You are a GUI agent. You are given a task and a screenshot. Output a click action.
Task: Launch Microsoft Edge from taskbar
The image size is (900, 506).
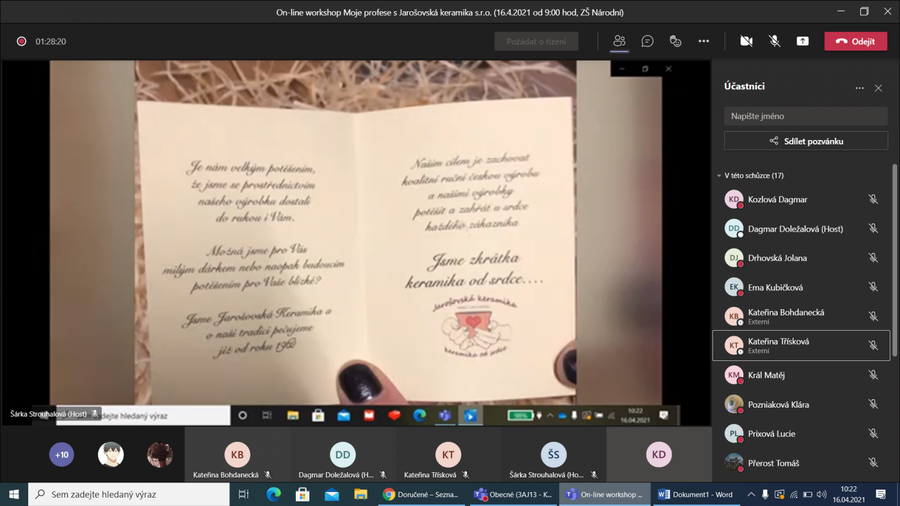[x=274, y=494]
